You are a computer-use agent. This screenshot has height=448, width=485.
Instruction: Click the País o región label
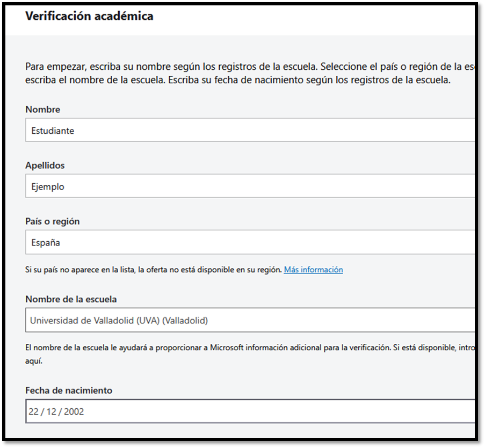pyautogui.click(x=52, y=221)
